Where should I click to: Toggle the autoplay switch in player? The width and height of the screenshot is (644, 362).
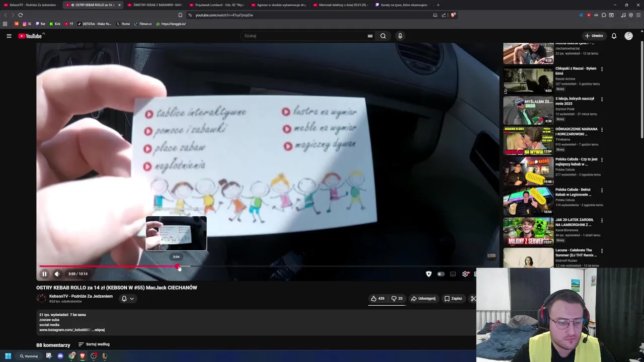pyautogui.click(x=441, y=274)
